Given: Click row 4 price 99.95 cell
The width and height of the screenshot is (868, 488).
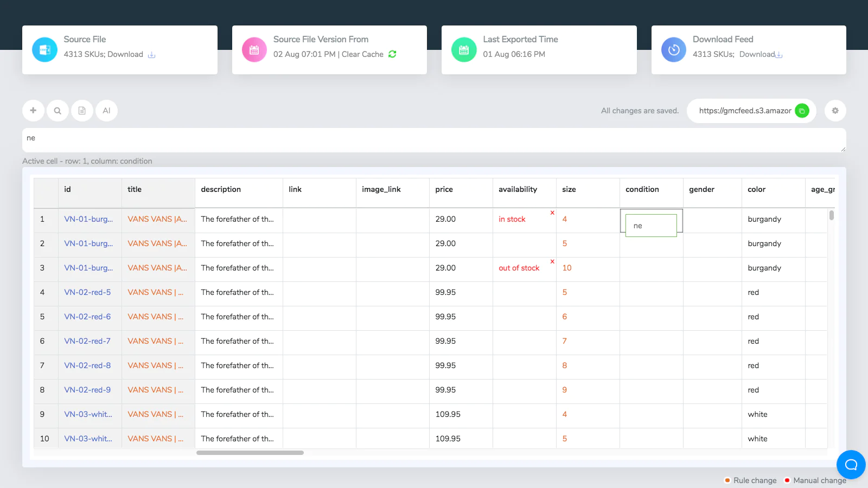Looking at the screenshot, I should 461,293.
